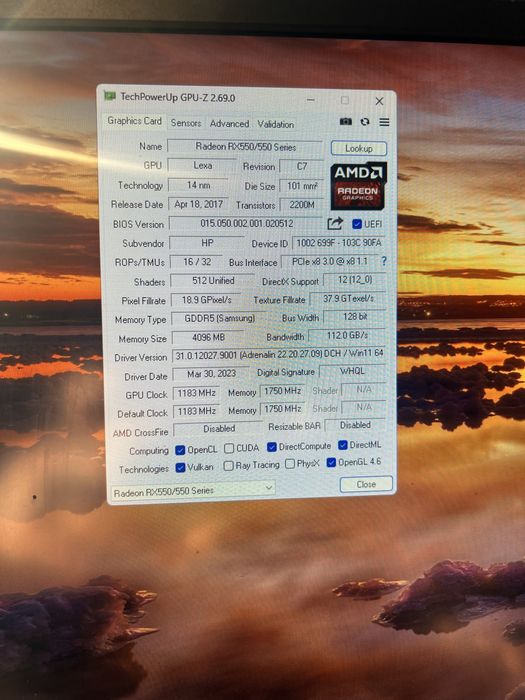Open the GPU-Z hamburger menu
The height and width of the screenshot is (700, 525).
pos(384,122)
